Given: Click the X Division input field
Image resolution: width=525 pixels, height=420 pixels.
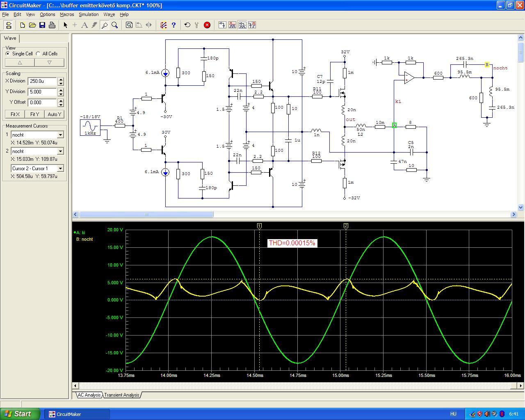Looking at the screenshot, I should coord(42,81).
